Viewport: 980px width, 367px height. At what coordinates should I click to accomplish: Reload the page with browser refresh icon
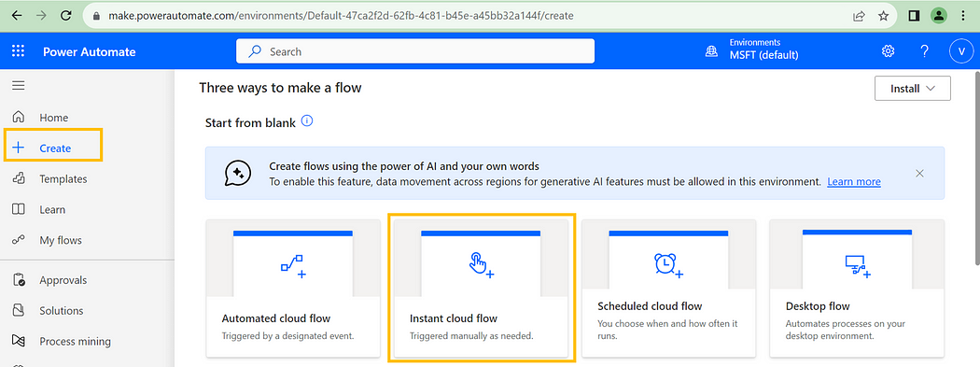point(65,16)
